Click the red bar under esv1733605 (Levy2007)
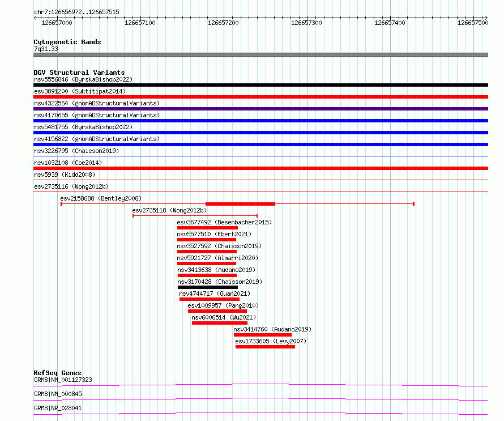The image size is (504, 421). [x=265, y=347]
